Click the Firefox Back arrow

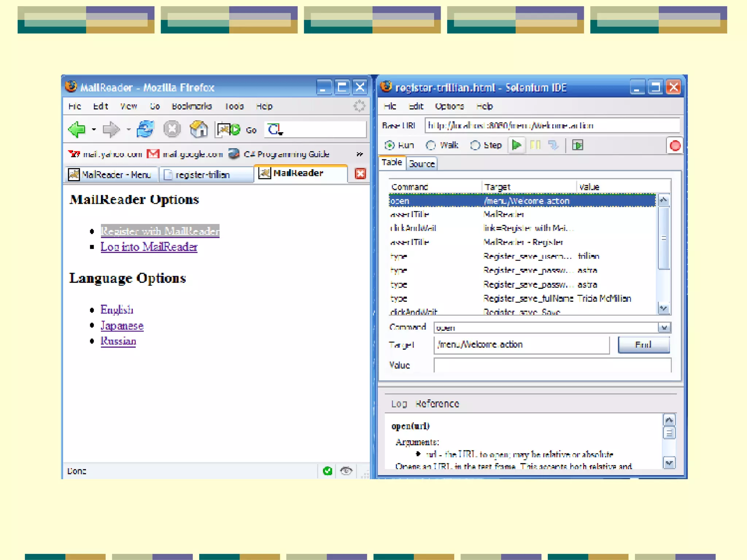[x=77, y=129]
